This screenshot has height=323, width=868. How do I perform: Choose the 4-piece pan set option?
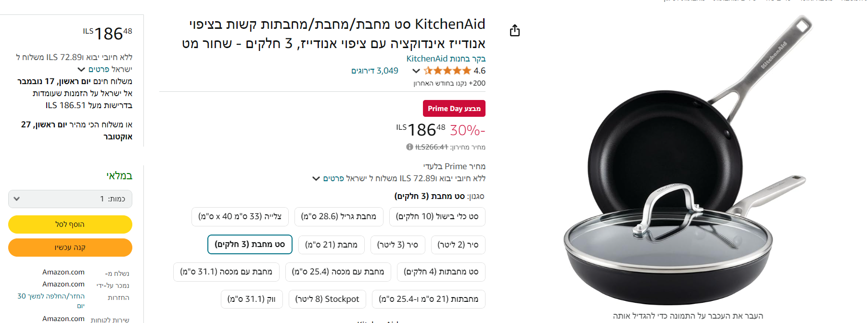coord(441,272)
